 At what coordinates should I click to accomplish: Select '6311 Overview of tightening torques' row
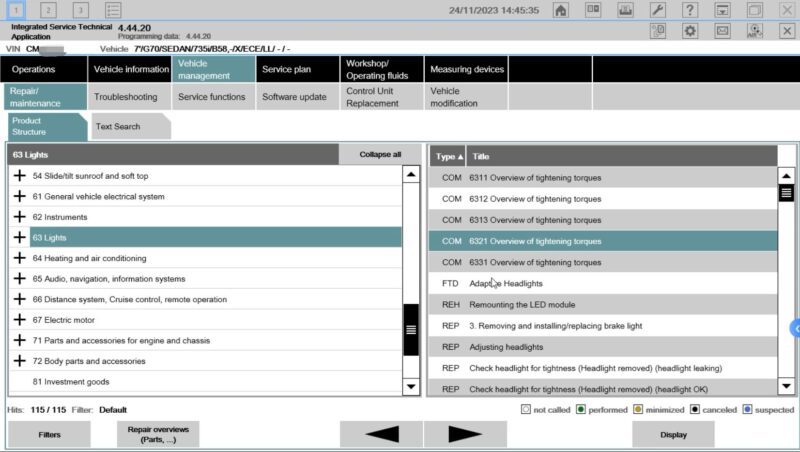pyautogui.click(x=603, y=178)
